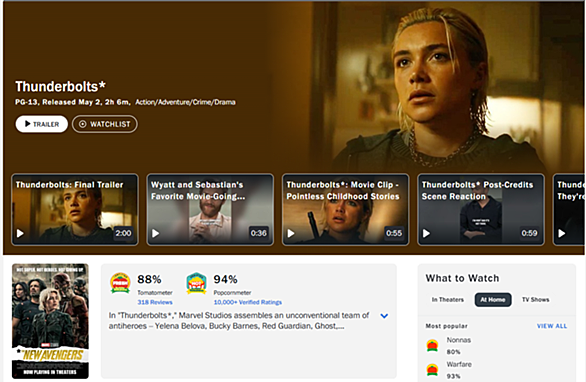Image resolution: width=586 pixels, height=382 pixels.
Task: Click View All for most popular
Action: pyautogui.click(x=552, y=326)
